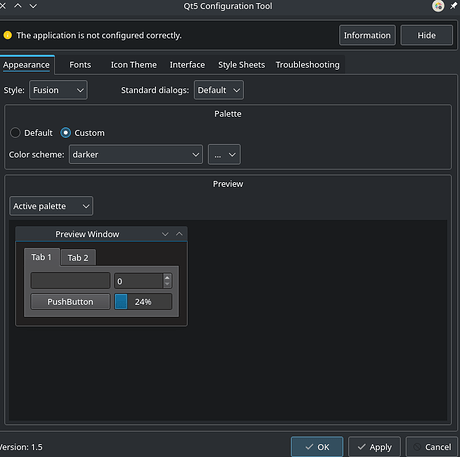
Task: Click the Apply button
Action: [x=374, y=447]
